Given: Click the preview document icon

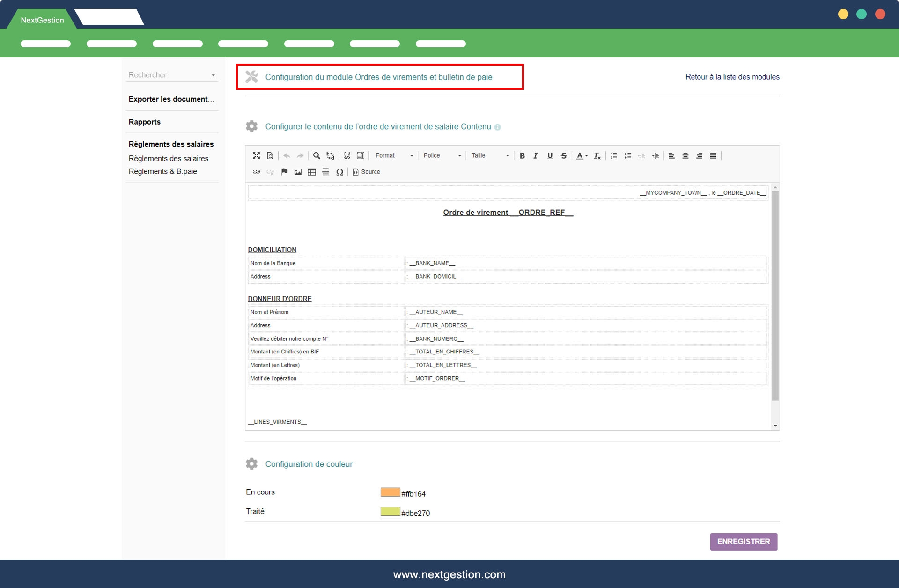Looking at the screenshot, I should pyautogui.click(x=270, y=156).
